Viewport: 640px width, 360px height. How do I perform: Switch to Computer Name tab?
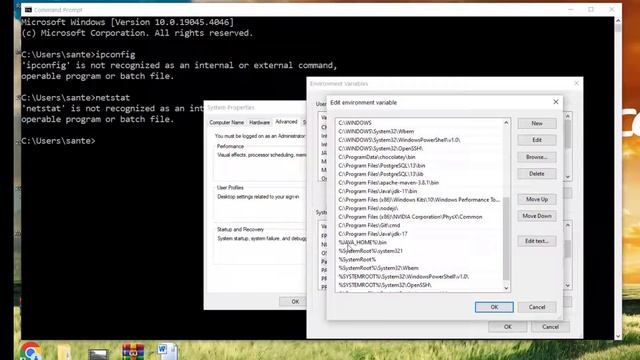tap(227, 122)
